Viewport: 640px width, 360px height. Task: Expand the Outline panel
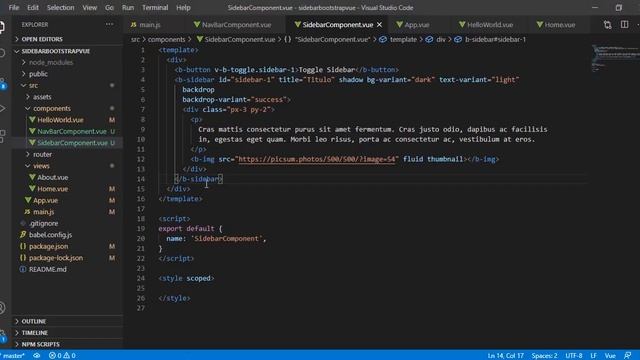pyautogui.click(x=67, y=321)
